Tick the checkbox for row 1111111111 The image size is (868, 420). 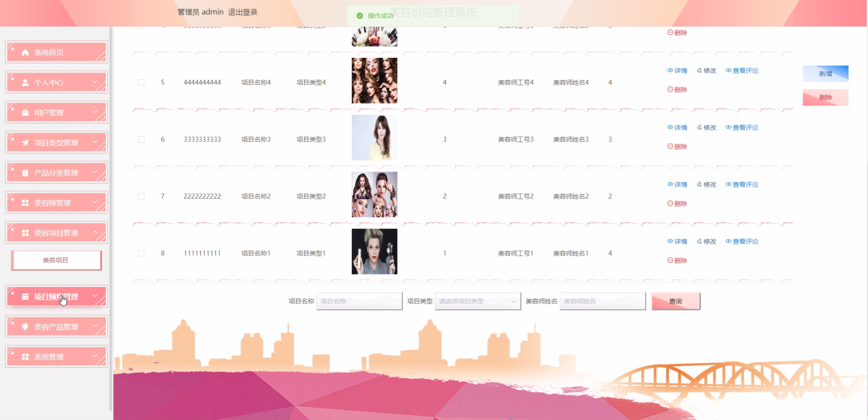[x=141, y=253]
